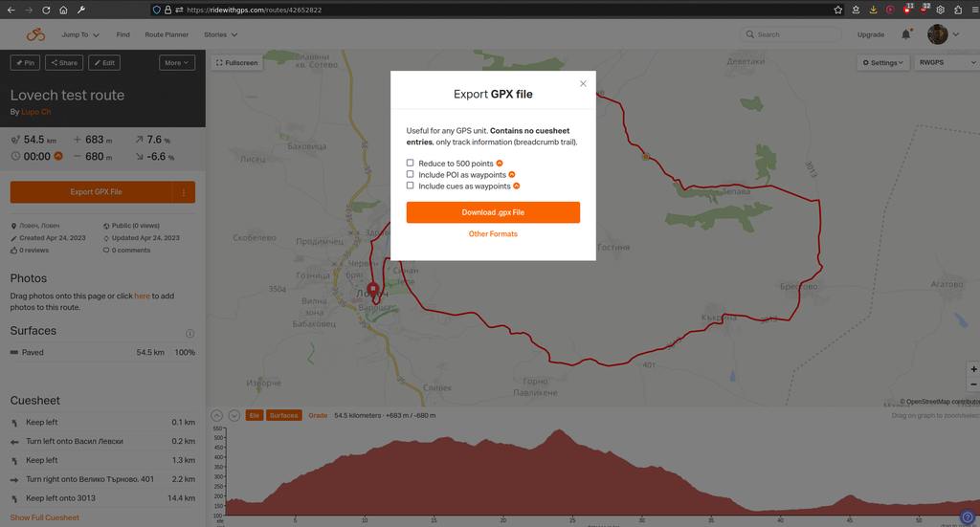
Task: Toggle Include cues as waypoints checkbox
Action: click(411, 187)
